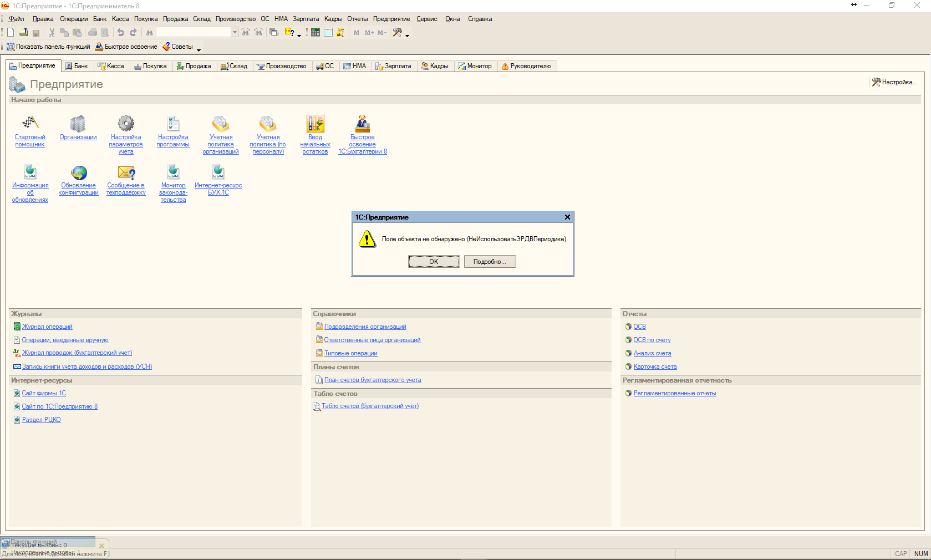This screenshot has width=931, height=560.
Task: Click the Подробно... button in dialog
Action: pyautogui.click(x=490, y=262)
